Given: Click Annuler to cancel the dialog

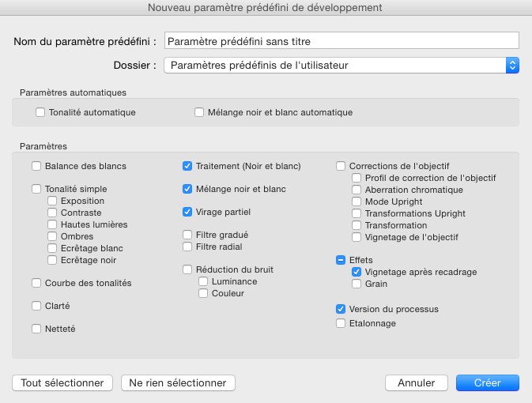Looking at the screenshot, I should [417, 382].
